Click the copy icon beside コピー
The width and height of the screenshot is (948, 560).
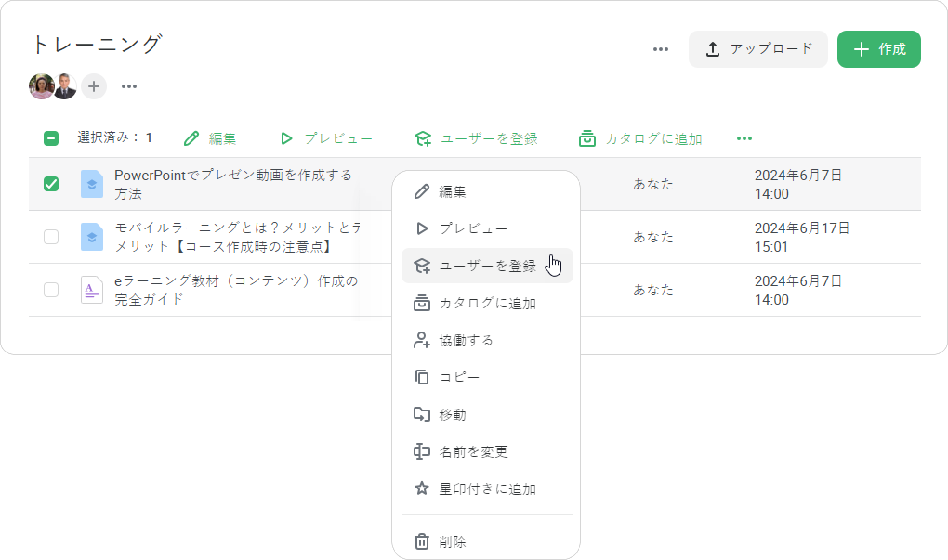click(x=421, y=377)
